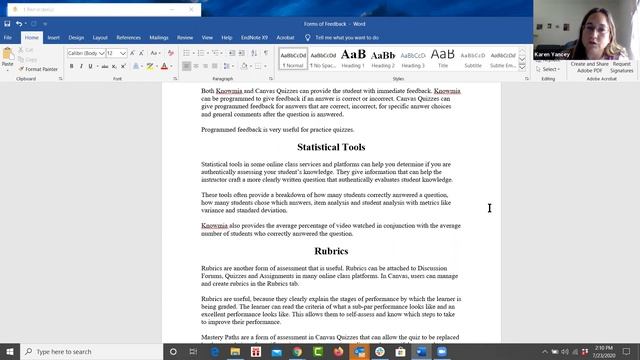The width and height of the screenshot is (640, 360).
Task: Center the paragraph text
Action: point(196,66)
